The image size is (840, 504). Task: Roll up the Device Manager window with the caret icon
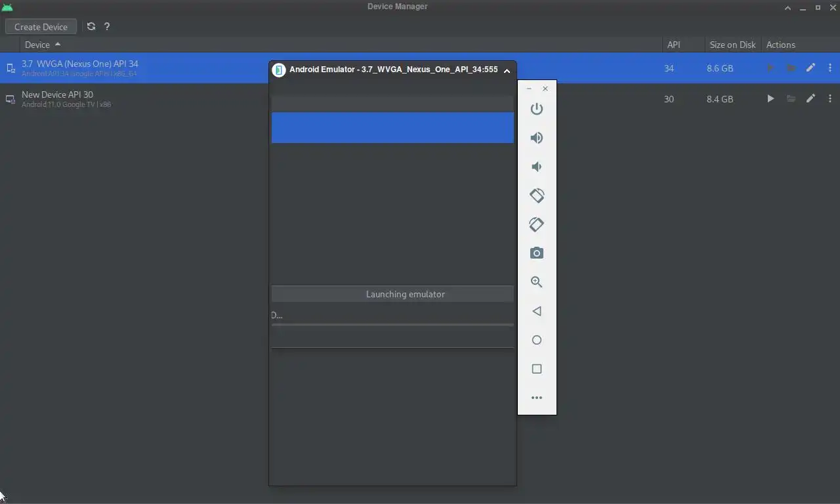787,8
